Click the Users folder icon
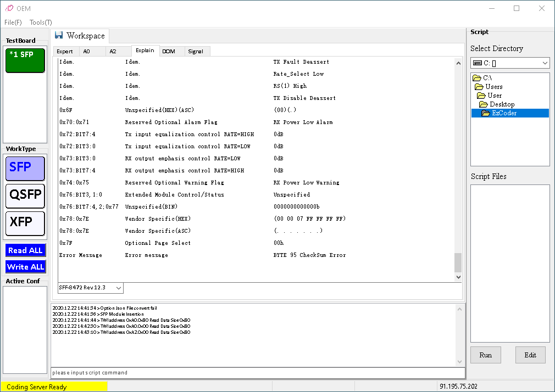This screenshot has width=555, height=392. coord(479,87)
